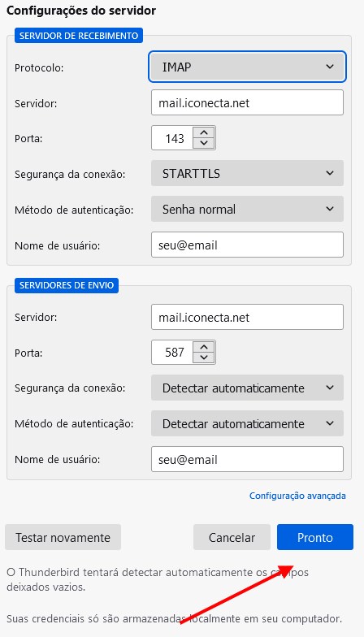The width and height of the screenshot is (364, 637).
Task: Click the Testar novamente button
Action: 63,538
